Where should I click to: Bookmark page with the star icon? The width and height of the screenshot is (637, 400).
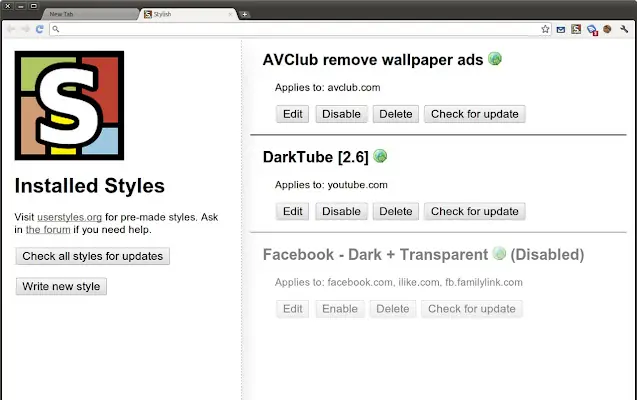pos(545,29)
